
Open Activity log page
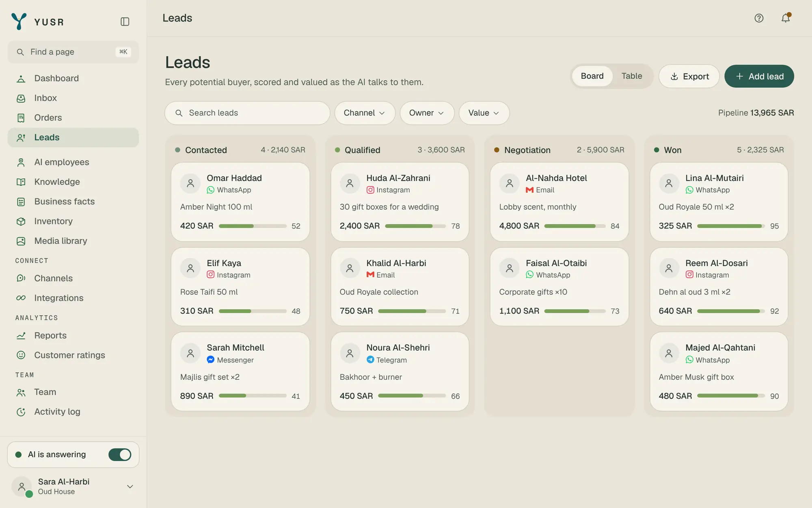tap(73, 412)
